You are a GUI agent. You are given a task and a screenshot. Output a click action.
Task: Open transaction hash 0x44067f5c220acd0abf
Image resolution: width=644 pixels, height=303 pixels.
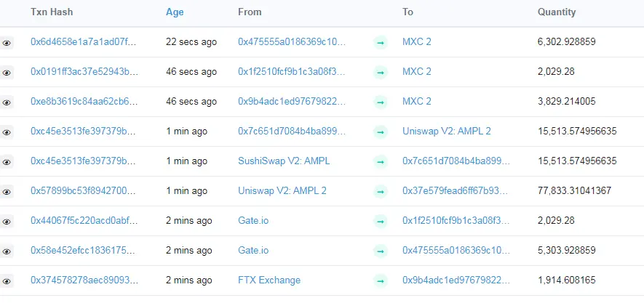point(84,221)
